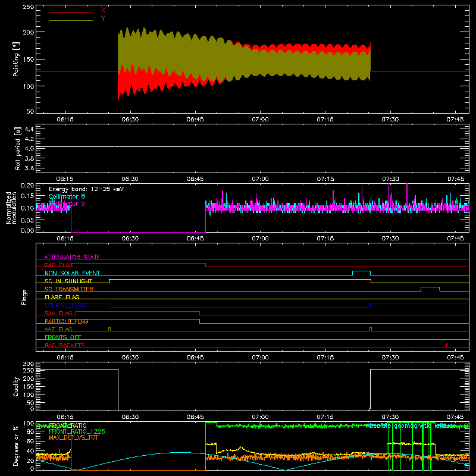This screenshot has height=476, width=476.
Task: Click the BAD_PACKETS red spike near 07:43
Action: point(447,345)
